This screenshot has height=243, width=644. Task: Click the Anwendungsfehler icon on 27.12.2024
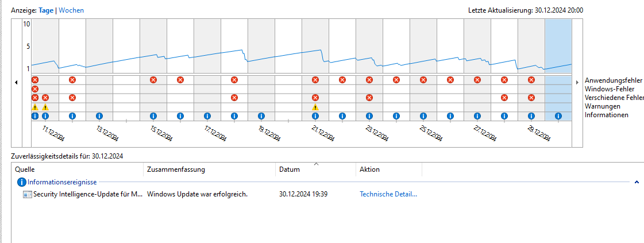point(477,80)
